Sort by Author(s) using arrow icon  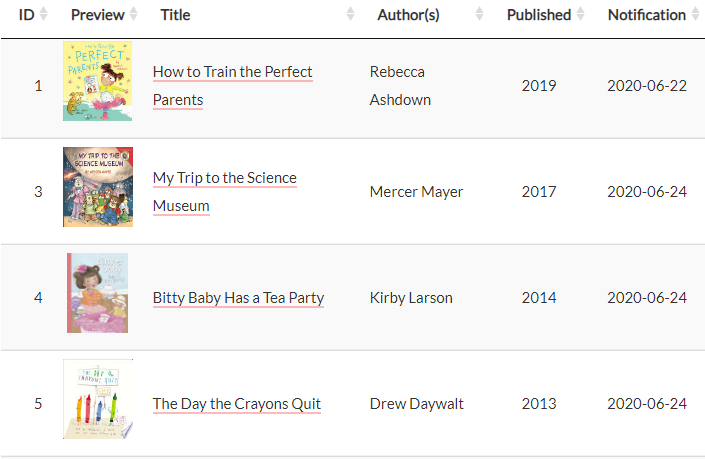point(479,15)
